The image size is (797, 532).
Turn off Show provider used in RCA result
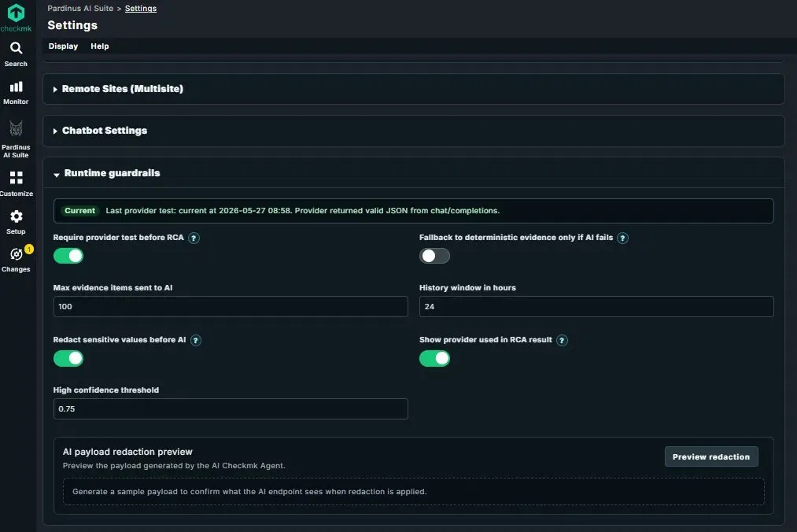tap(434, 359)
